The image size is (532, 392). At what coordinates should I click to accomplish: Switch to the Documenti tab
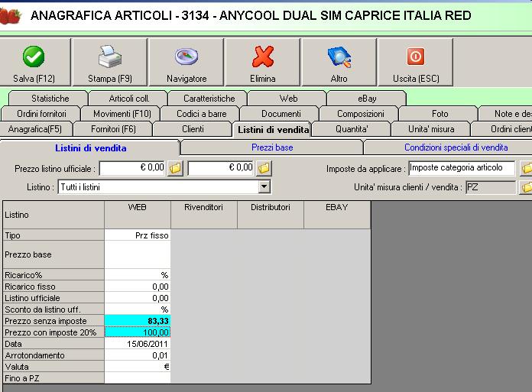tap(281, 114)
